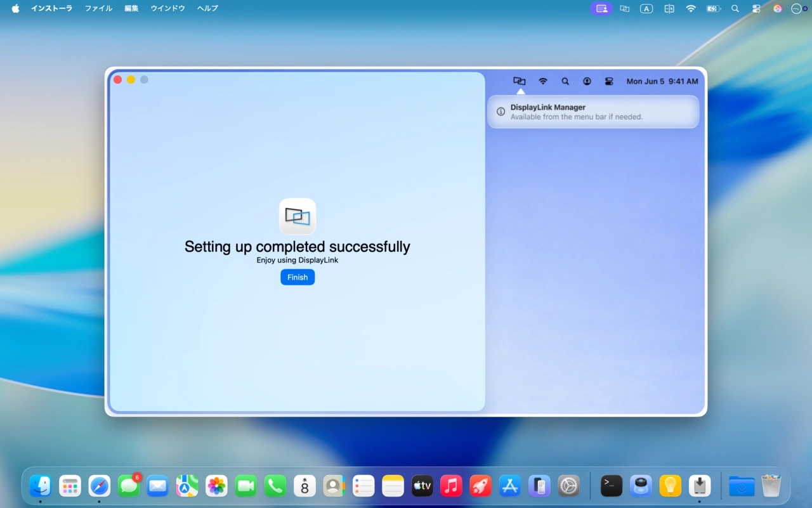Screen dimensions: 812x508
Task: Click the user account icon in the preview
Action: [587, 81]
